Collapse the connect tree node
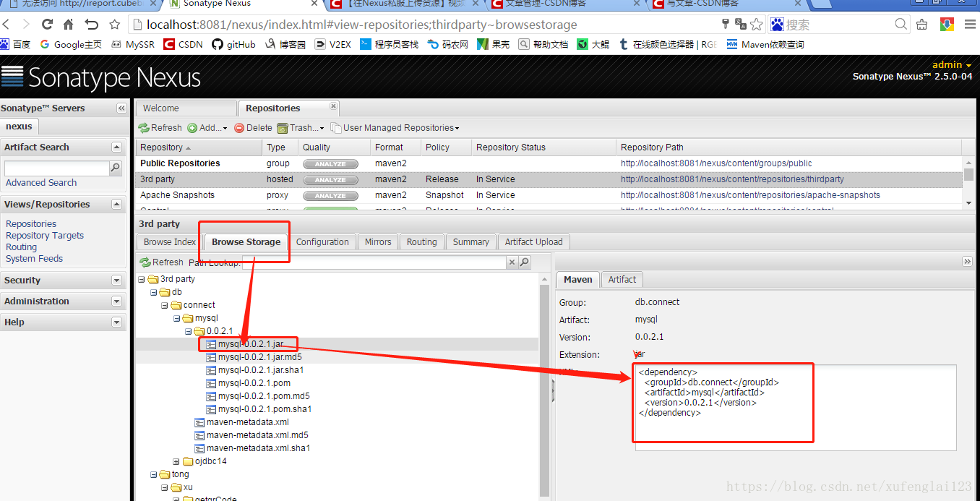 (x=166, y=306)
